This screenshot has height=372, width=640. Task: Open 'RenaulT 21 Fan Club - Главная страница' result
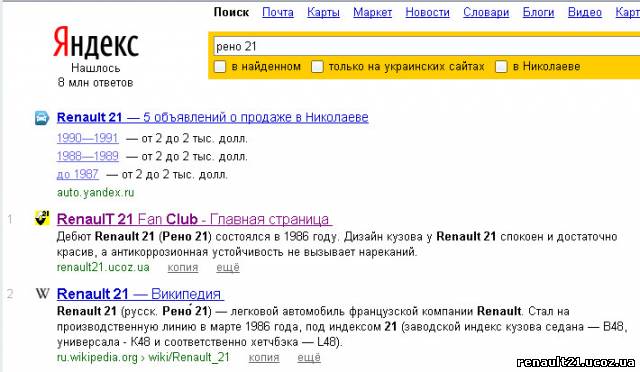coord(194,219)
